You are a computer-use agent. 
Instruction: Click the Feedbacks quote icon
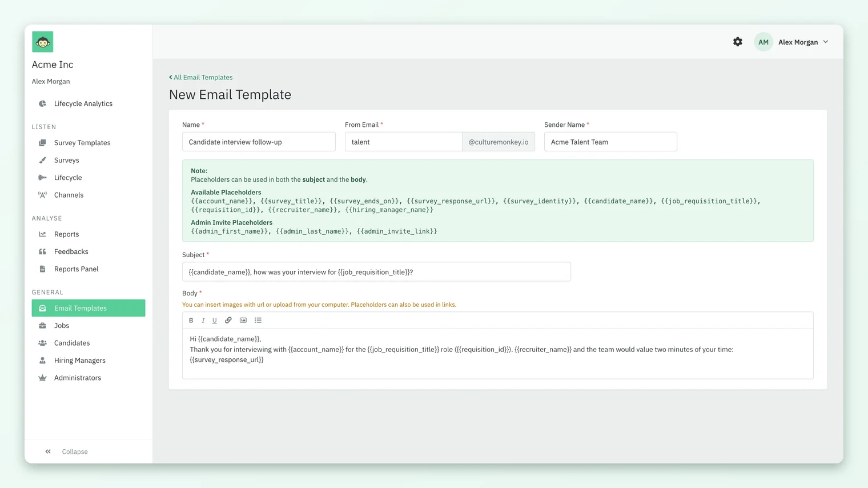click(x=42, y=251)
